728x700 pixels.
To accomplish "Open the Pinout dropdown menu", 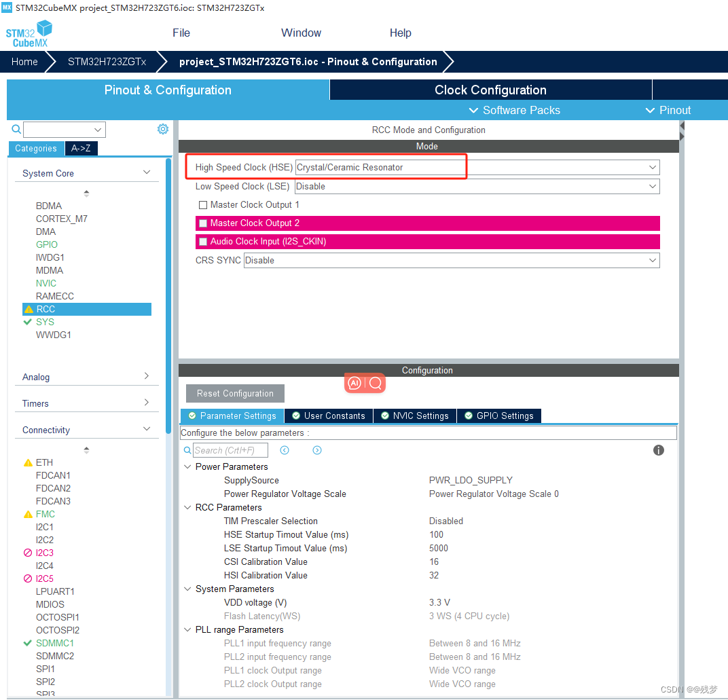I will (668, 111).
